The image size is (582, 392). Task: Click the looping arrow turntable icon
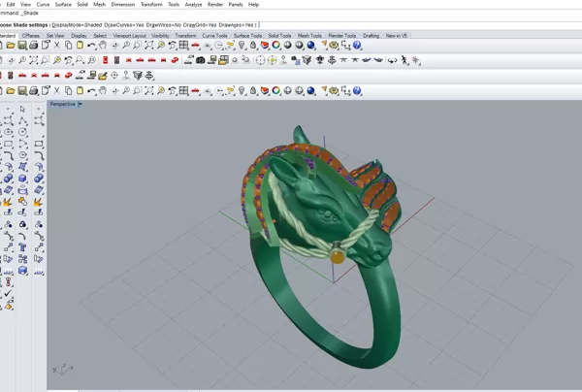(x=392, y=60)
